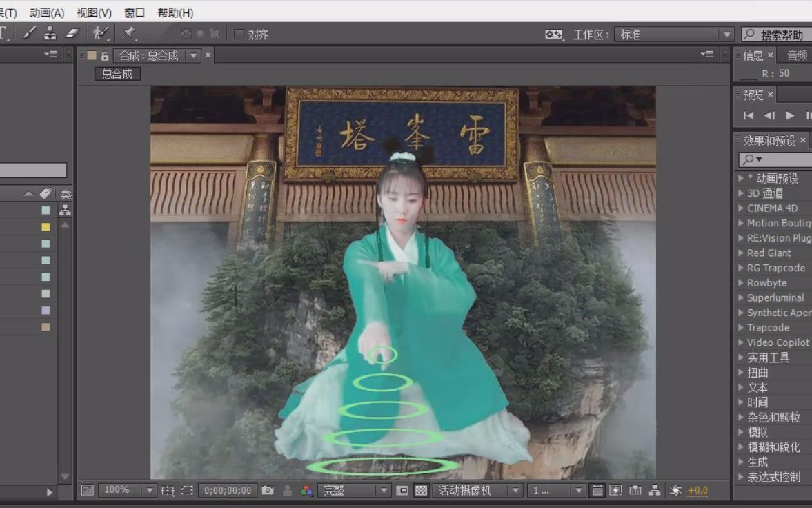Screen dimensions: 812x508
Task: Select the 预览 panel tab
Action: coord(753,95)
